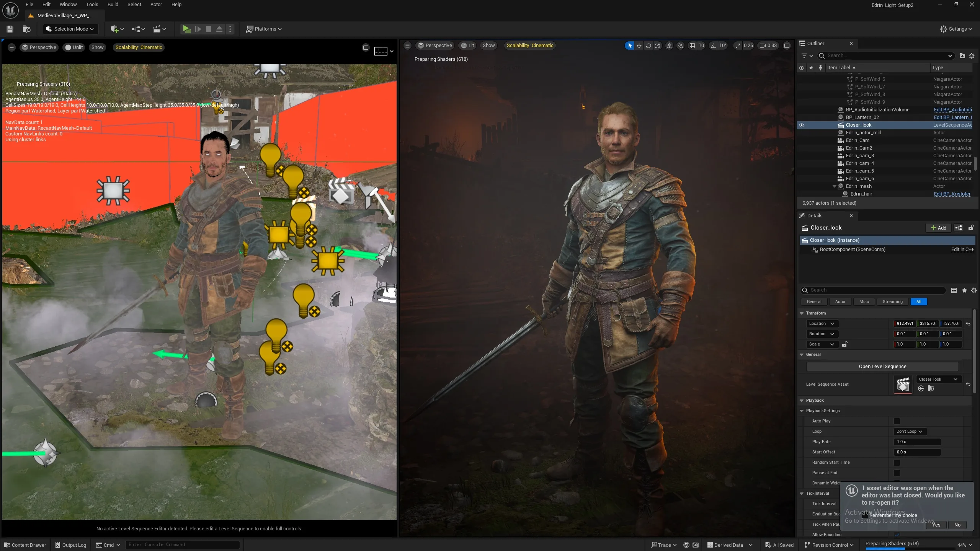
Task: Expand the Don't Loop dropdown
Action: coord(909,432)
